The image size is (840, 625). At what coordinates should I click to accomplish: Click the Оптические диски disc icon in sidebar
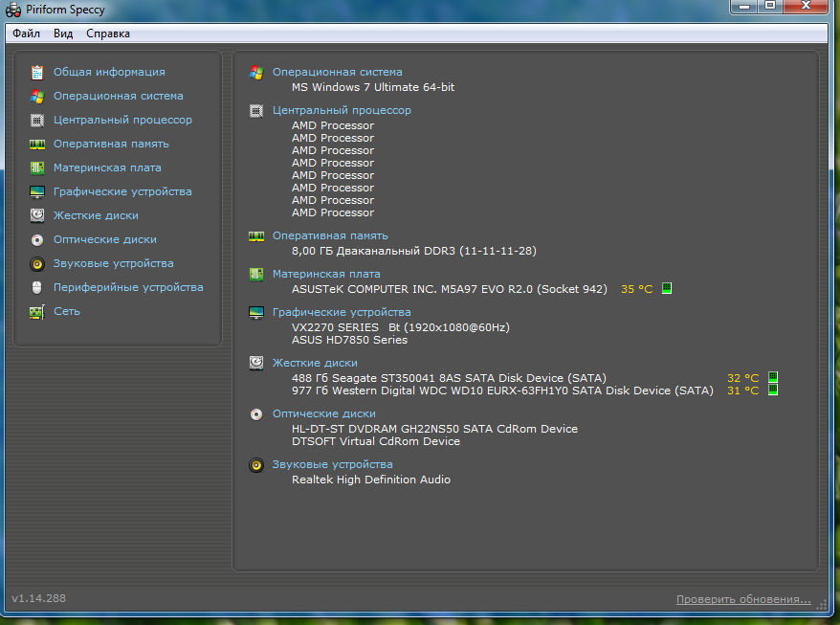37,239
